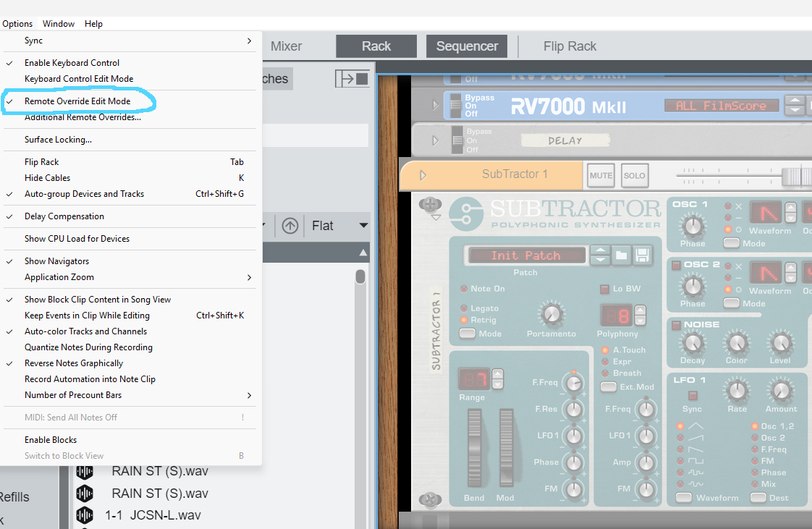Toggle the DELAY device Bypass switch
Screen dimensions: 812x529
[x=457, y=140]
